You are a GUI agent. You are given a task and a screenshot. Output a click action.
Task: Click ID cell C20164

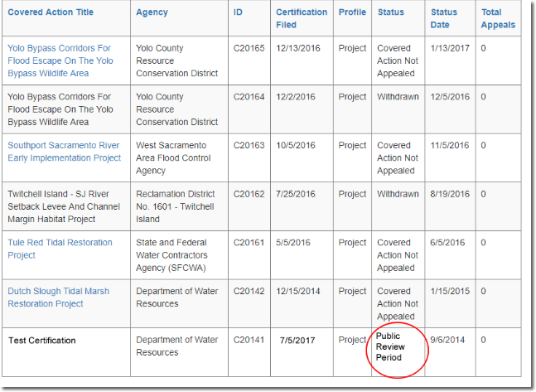click(249, 96)
